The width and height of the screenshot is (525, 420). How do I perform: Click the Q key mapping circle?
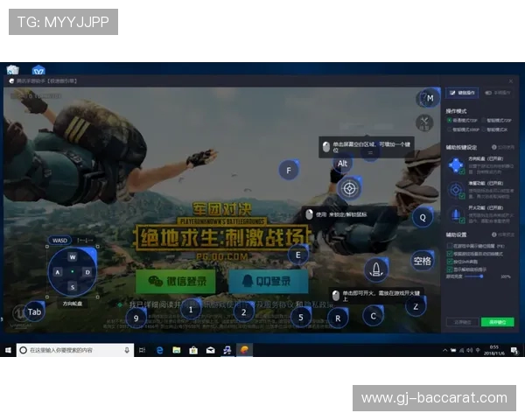tap(423, 217)
